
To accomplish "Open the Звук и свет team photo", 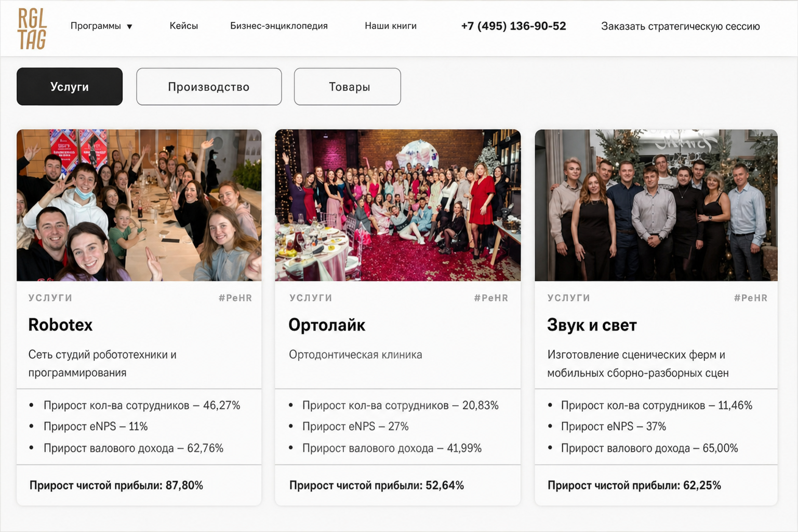I will [656, 205].
